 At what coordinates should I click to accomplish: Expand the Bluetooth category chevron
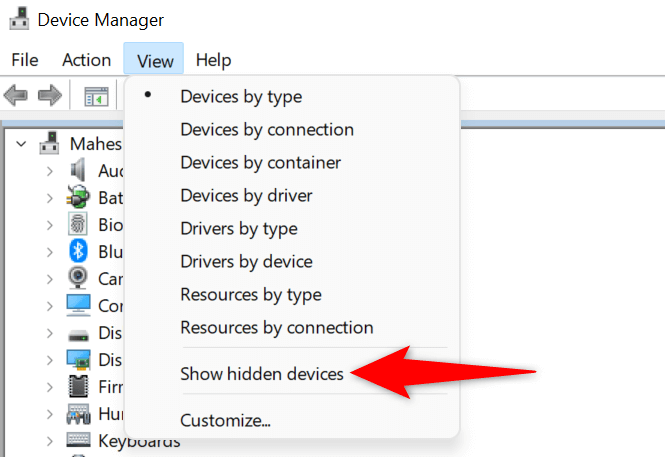pyautogui.click(x=49, y=252)
